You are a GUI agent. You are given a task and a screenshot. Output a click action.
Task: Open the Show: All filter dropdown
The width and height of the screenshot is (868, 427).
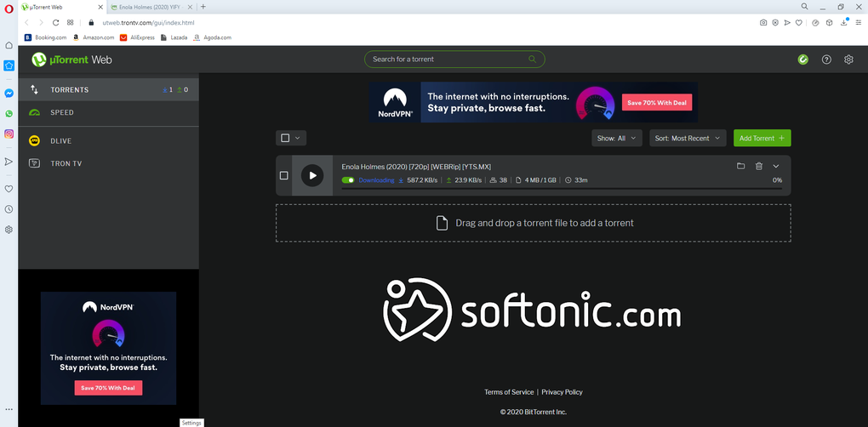[617, 139]
